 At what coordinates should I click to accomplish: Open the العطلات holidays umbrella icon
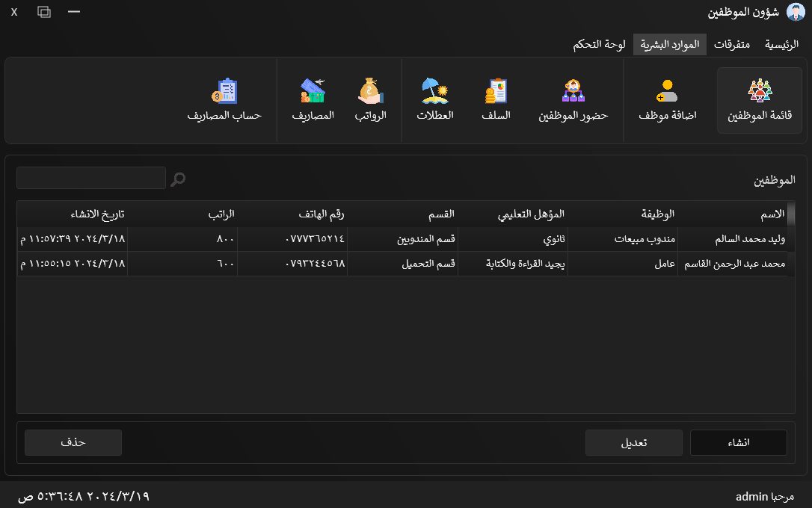[x=435, y=100]
